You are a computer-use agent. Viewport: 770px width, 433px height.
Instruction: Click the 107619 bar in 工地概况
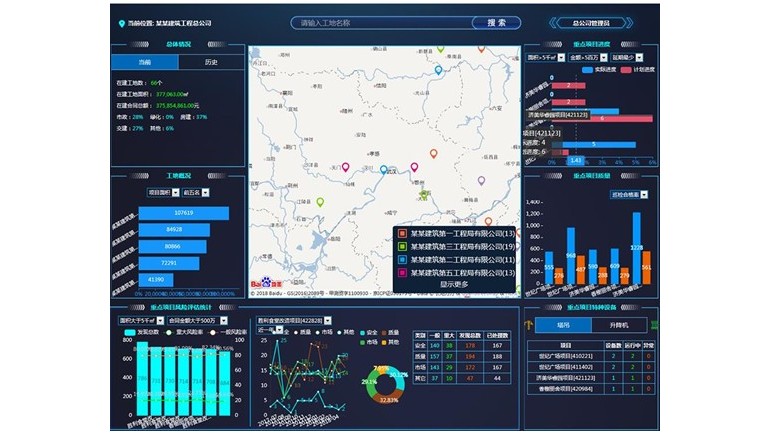coord(184,213)
